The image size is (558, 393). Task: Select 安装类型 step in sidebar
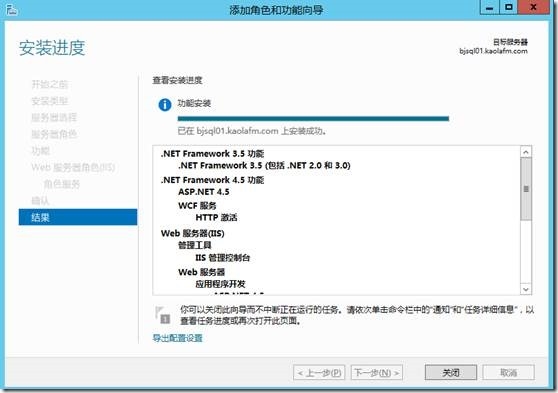[x=49, y=101]
